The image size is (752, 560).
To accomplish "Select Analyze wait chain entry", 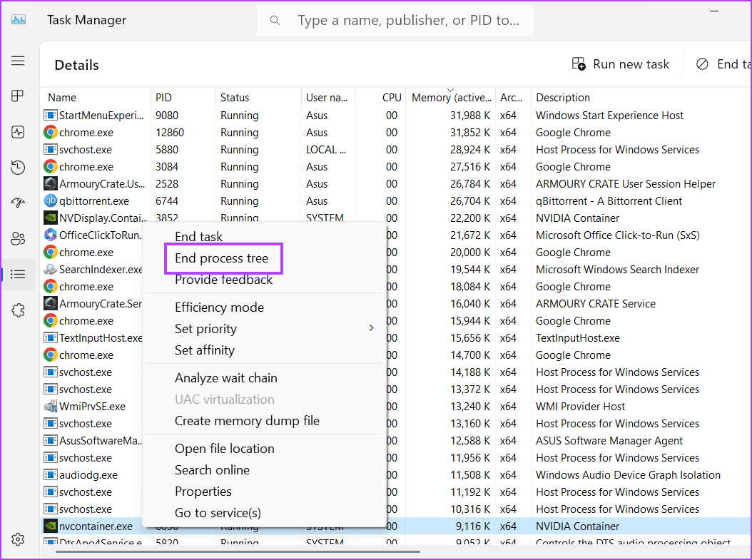I will (226, 378).
